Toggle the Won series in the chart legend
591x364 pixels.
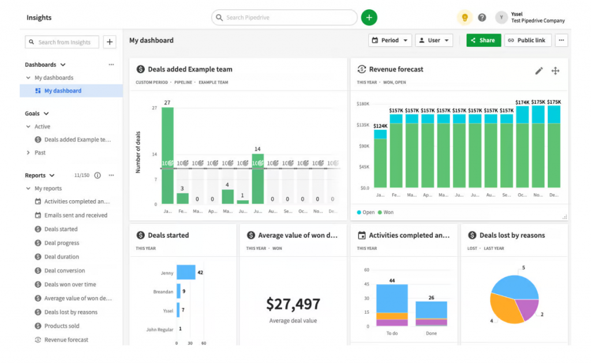click(385, 212)
